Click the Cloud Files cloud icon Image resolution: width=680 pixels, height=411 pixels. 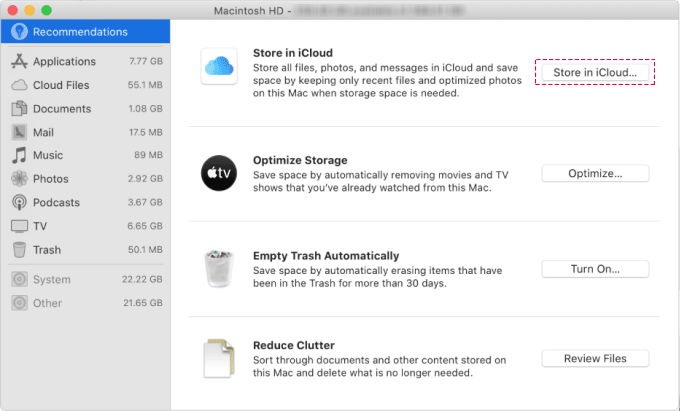coord(19,85)
